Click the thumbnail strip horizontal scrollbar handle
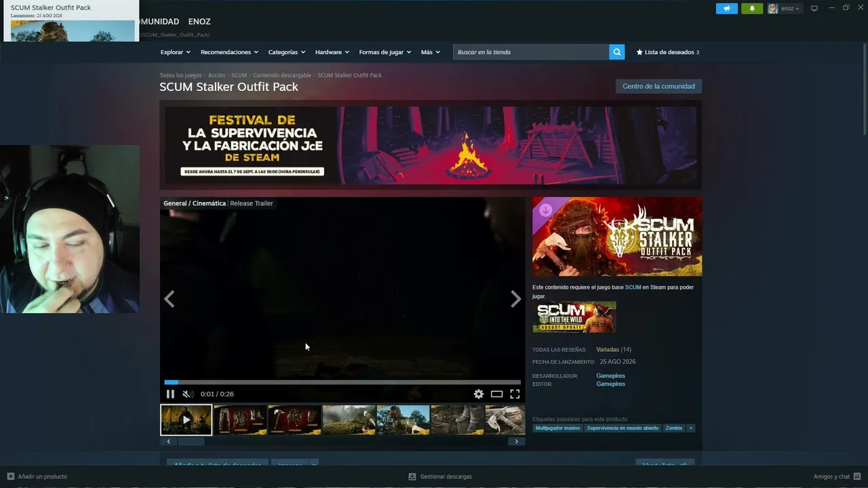This screenshot has height=488, width=868. (x=191, y=441)
